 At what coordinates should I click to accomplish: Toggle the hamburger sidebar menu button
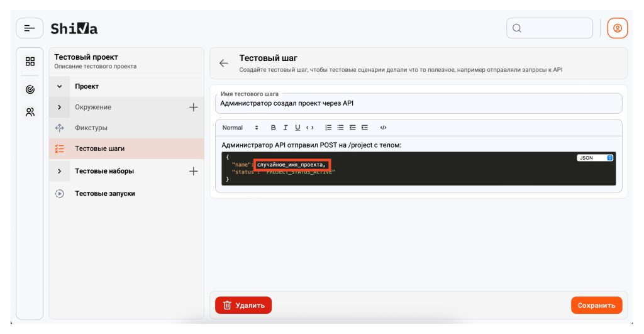coord(30,28)
